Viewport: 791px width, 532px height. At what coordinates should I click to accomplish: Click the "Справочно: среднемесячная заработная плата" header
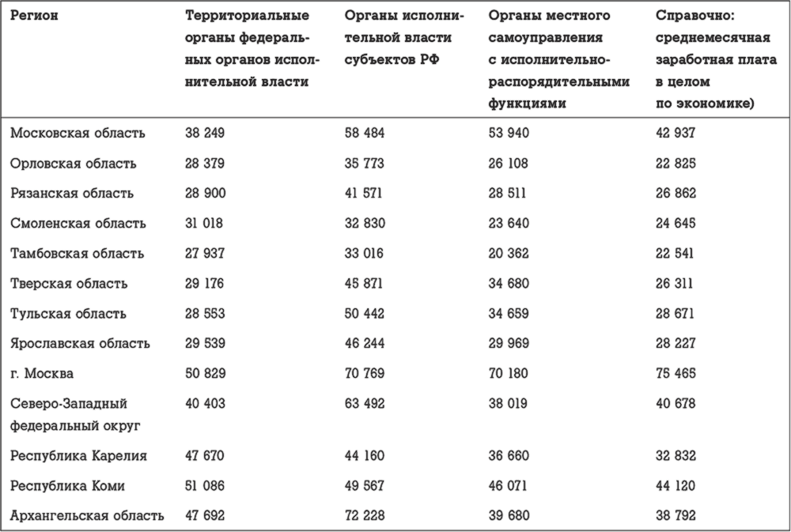pos(717,59)
